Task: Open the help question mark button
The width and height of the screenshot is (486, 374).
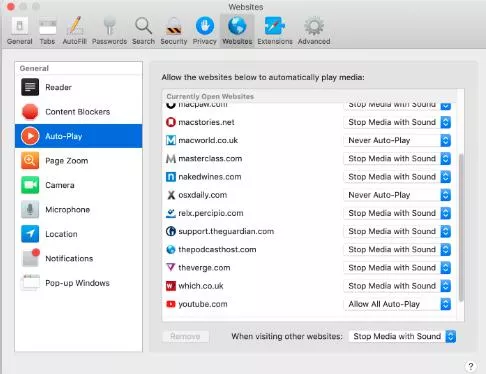Action: [471, 367]
